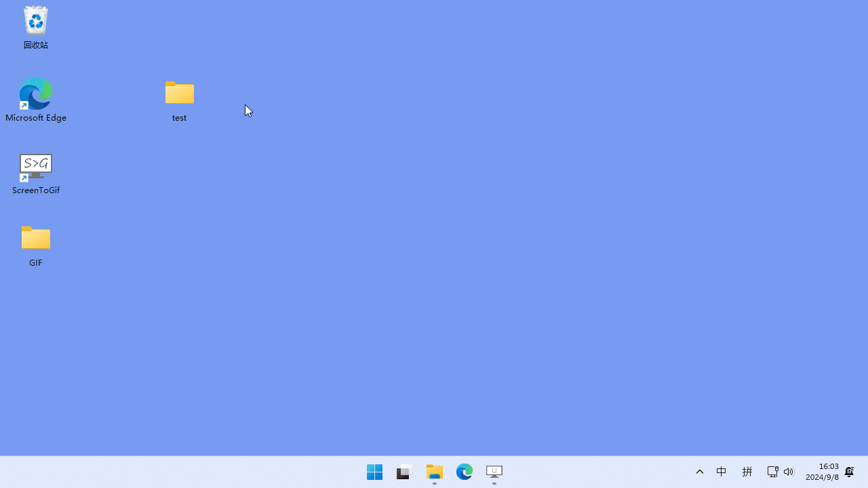Select the GIF folder icon
This screenshot has height=488, width=868.
coord(36,239)
